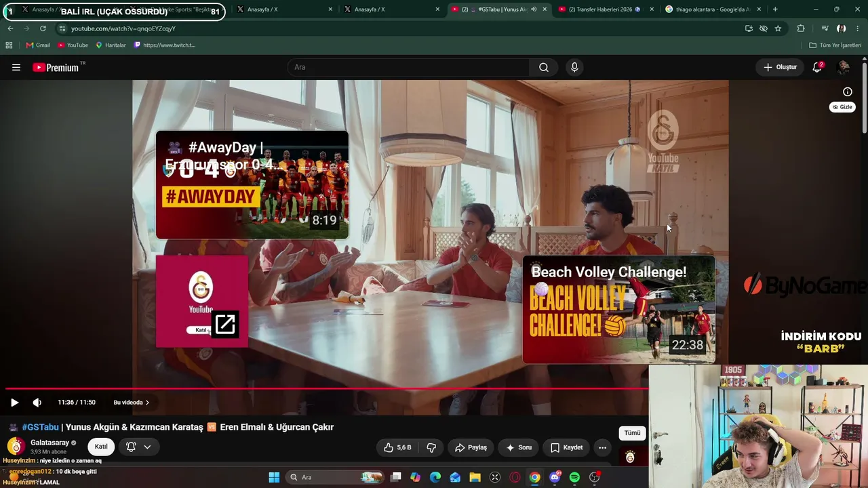Open the Windows Start menu

[274, 477]
